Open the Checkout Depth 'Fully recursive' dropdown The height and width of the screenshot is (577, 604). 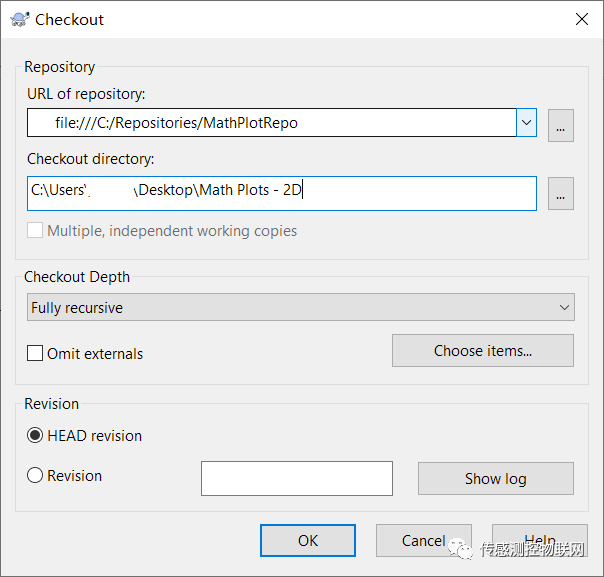tap(300, 307)
